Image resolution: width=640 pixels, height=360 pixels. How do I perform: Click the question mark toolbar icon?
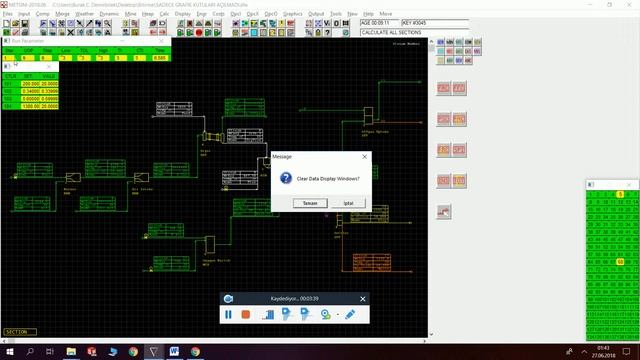(327, 32)
